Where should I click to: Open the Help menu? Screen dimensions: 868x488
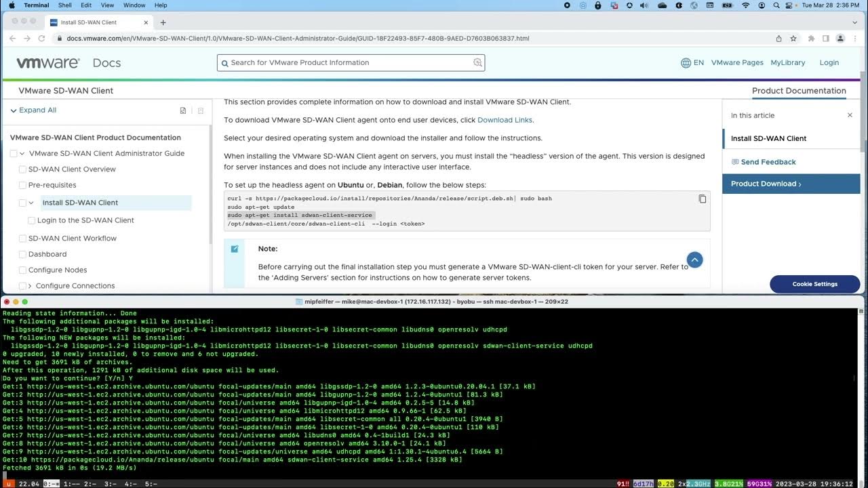point(161,5)
